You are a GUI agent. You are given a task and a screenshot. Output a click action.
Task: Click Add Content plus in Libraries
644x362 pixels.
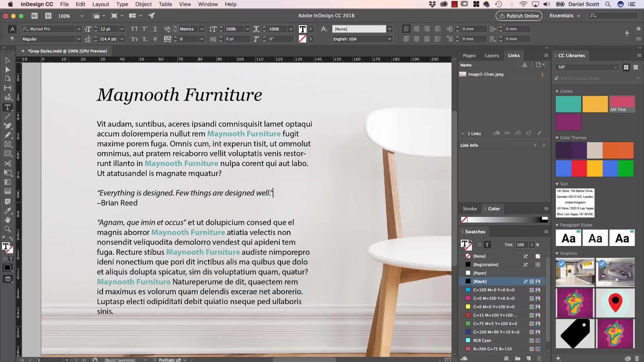coord(558,358)
